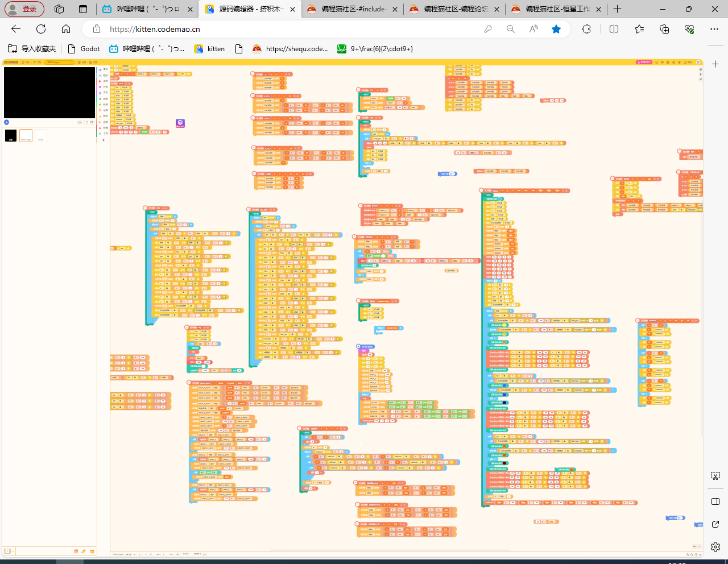Open the 控制 block category
Image resolution: width=728 pixels, height=564 pixels.
click(x=103, y=75)
